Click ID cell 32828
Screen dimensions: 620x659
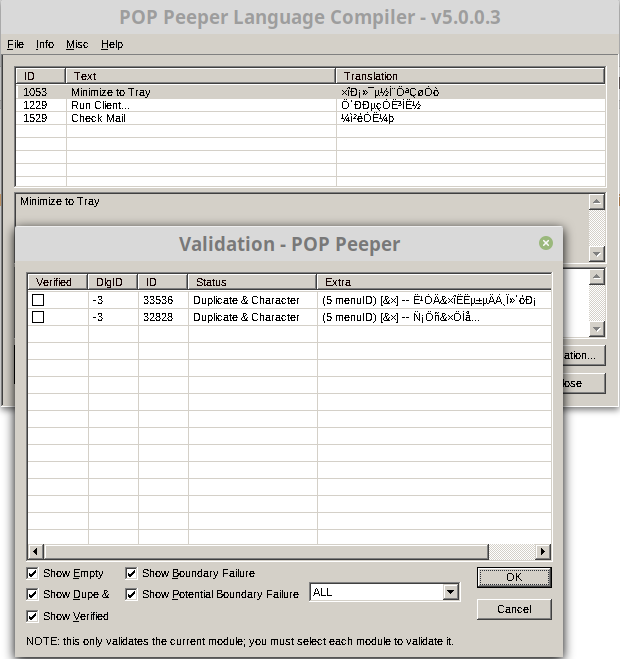coord(163,317)
